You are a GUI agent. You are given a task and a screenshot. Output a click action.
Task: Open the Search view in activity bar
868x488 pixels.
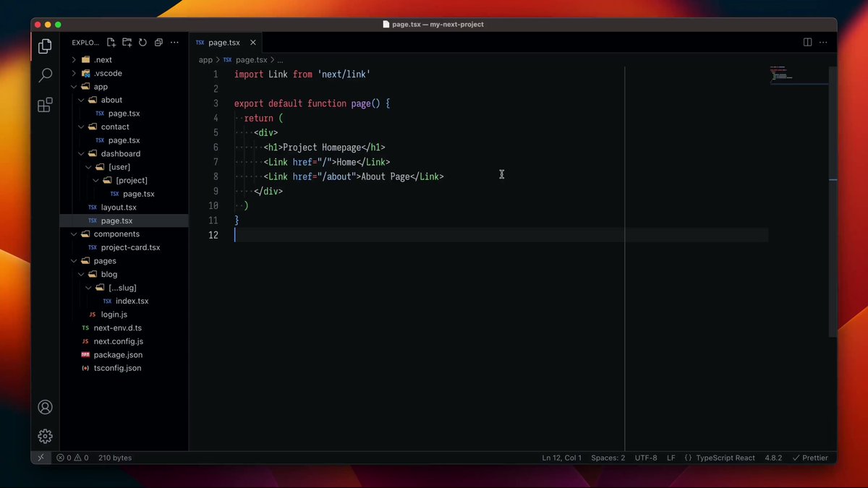(x=45, y=75)
